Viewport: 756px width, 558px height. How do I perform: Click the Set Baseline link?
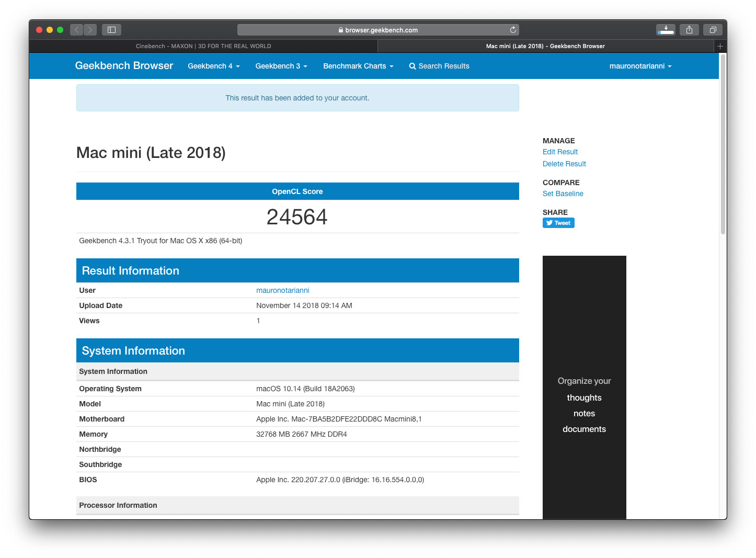pyautogui.click(x=563, y=193)
